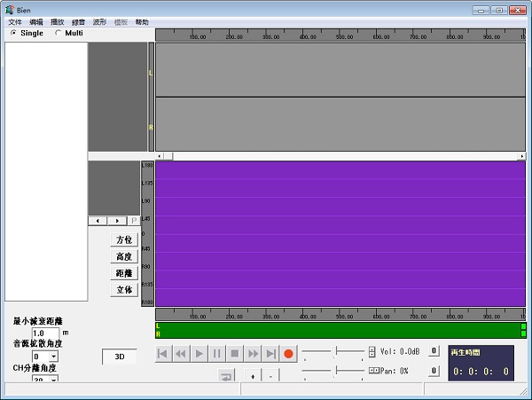The image size is (532, 400).
Task: Click waveform scrollbar left arrow
Action: click(160, 156)
